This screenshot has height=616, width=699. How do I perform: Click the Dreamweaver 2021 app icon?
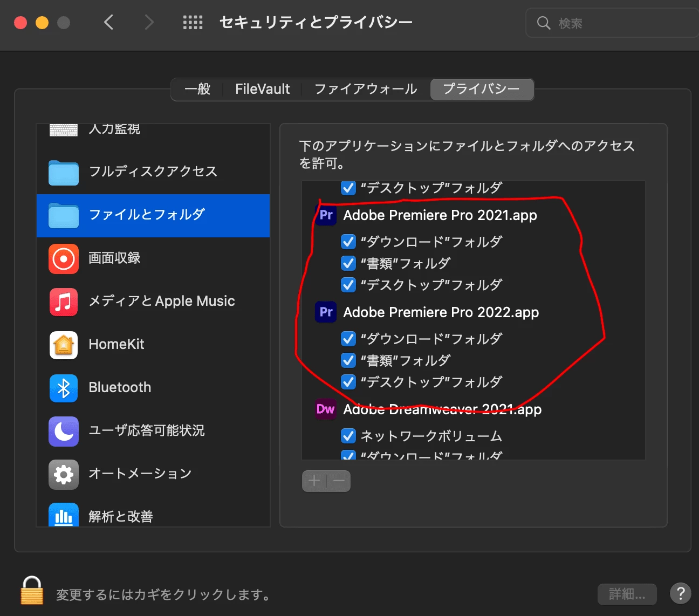[x=326, y=409]
